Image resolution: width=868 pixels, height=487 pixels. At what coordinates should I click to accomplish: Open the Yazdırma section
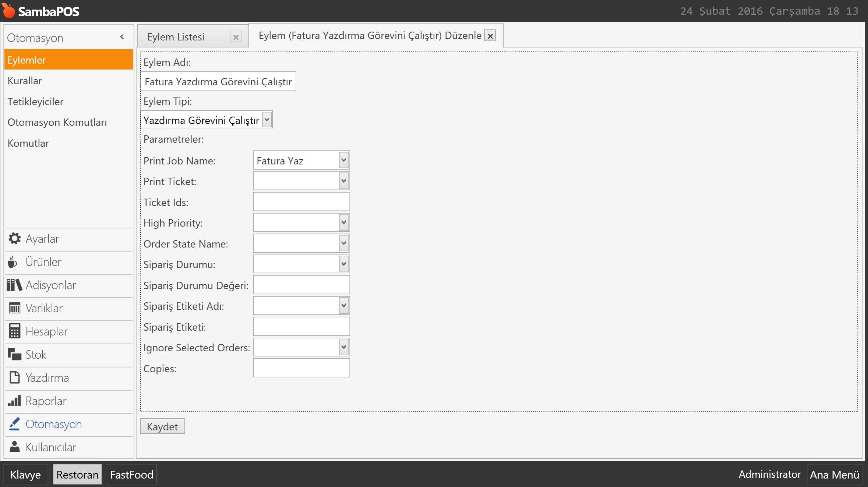point(69,378)
